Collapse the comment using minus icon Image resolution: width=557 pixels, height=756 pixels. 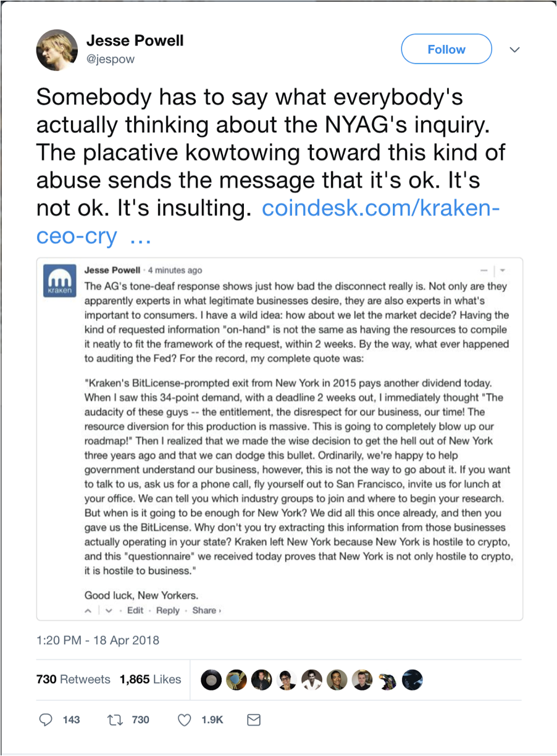click(x=484, y=270)
